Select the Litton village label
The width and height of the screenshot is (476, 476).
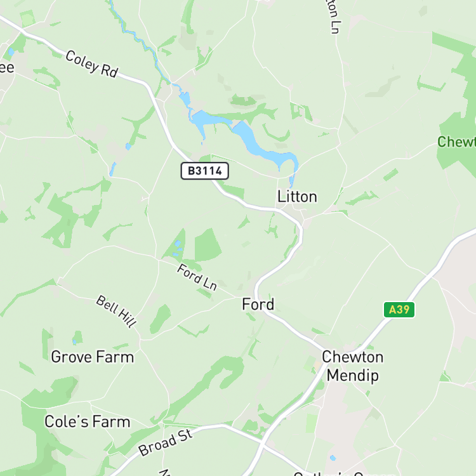[x=297, y=197]
